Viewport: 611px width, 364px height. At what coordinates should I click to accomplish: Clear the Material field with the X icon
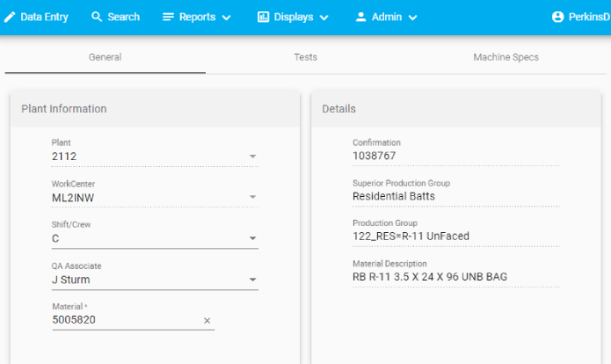[x=207, y=320]
